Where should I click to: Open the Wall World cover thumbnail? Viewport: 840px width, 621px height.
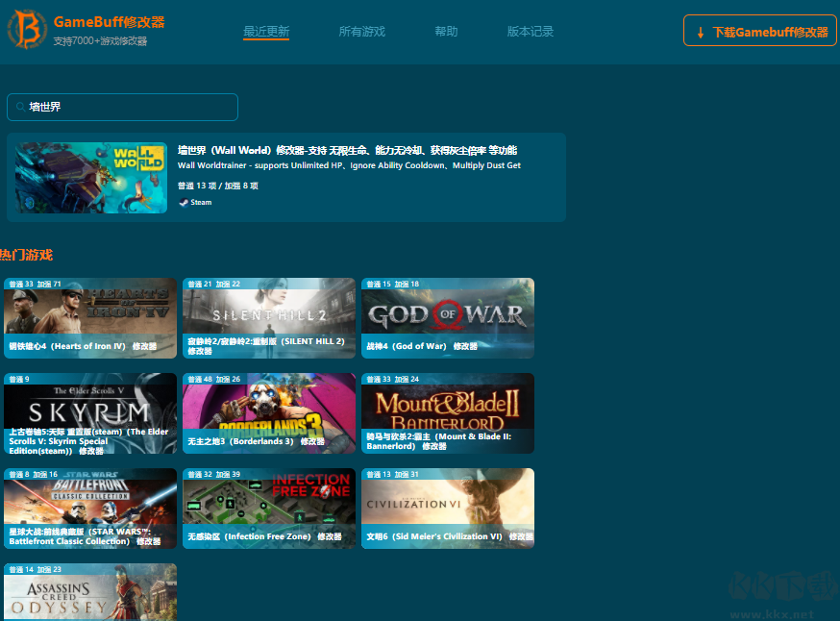click(91, 178)
